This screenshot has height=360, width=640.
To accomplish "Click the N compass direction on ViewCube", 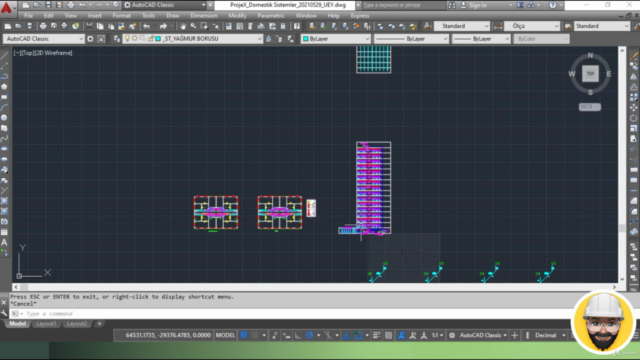I will 590,55.
